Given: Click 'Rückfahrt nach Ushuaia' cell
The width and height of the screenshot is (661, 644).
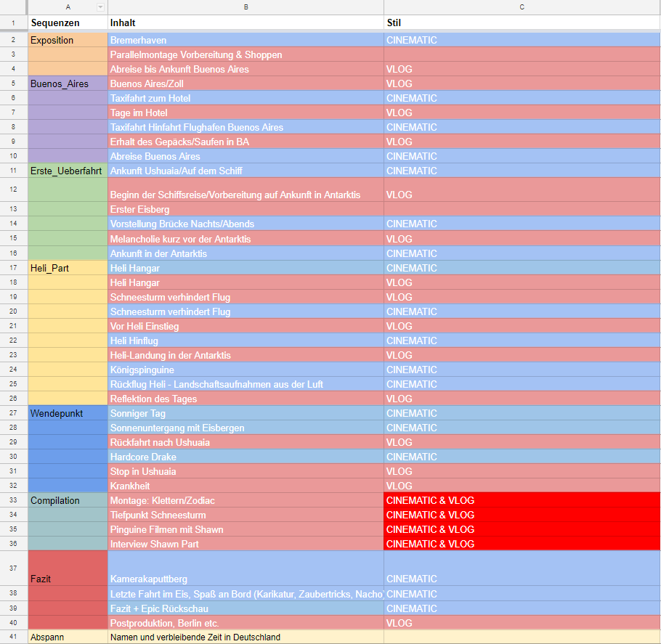Looking at the screenshot, I should (x=246, y=442).
